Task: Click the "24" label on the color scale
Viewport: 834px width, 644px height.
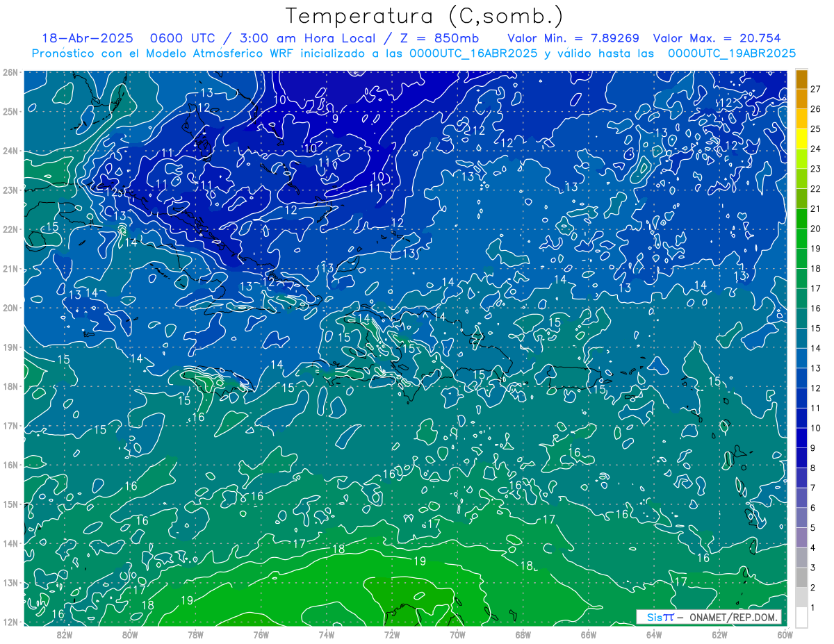Action: [815, 149]
